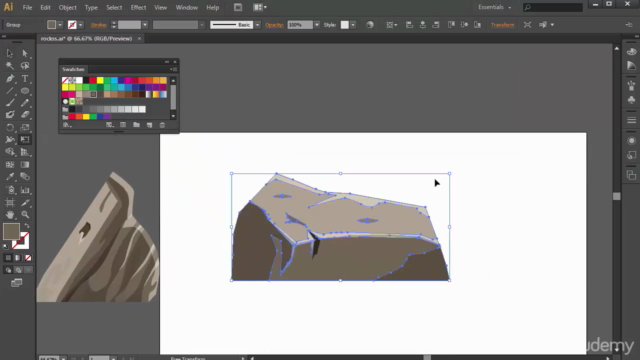
Task: Click the Recolor Artwork icon
Action: (x=370, y=25)
